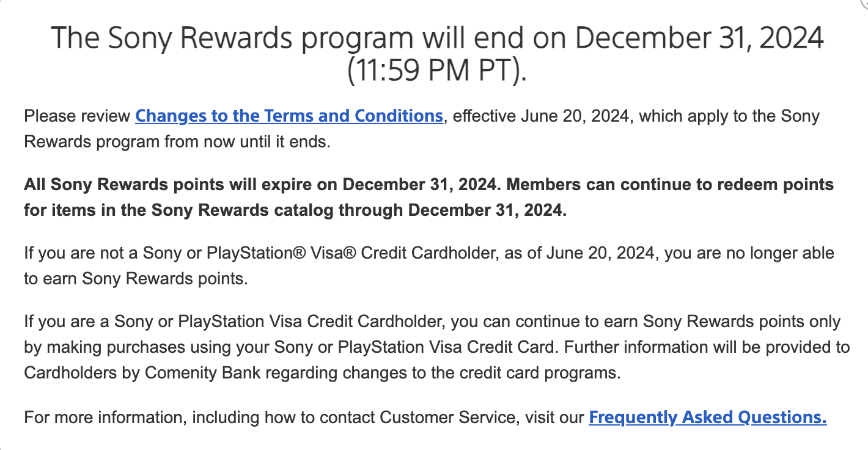This screenshot has width=868, height=450.
Task: Open the Changes to the Terms and Conditions link
Action: [289, 116]
